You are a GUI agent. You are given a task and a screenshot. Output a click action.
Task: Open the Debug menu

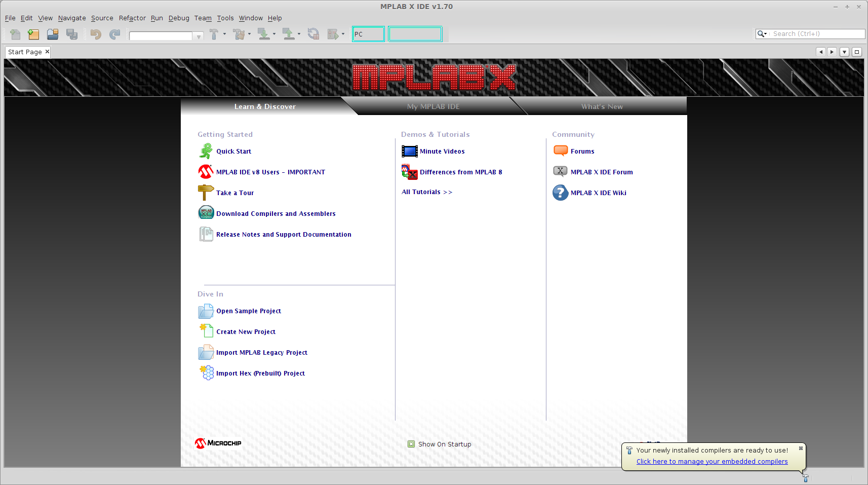(179, 18)
